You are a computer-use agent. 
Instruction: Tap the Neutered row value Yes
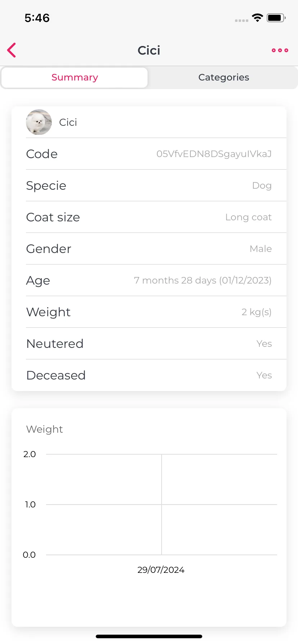(x=264, y=344)
